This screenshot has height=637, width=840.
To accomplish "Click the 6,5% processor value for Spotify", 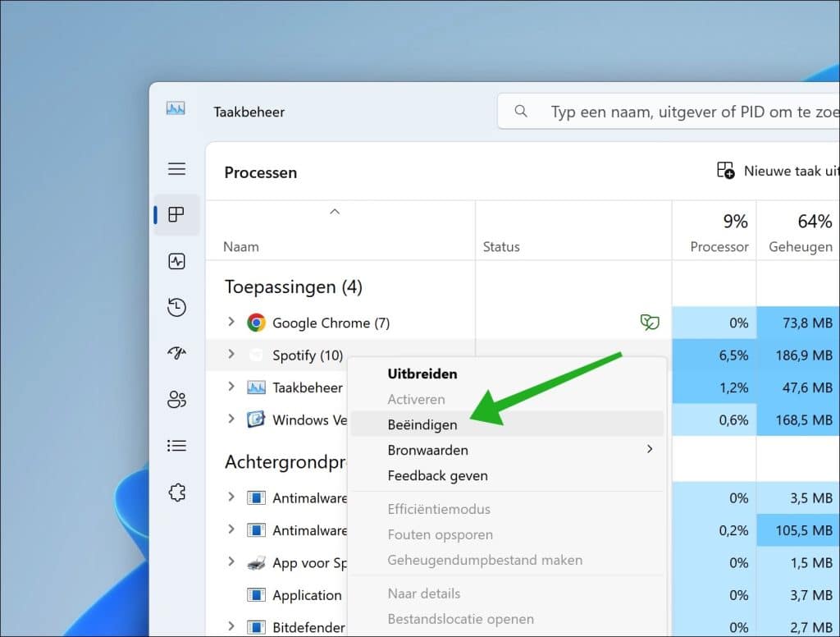I will tap(733, 355).
